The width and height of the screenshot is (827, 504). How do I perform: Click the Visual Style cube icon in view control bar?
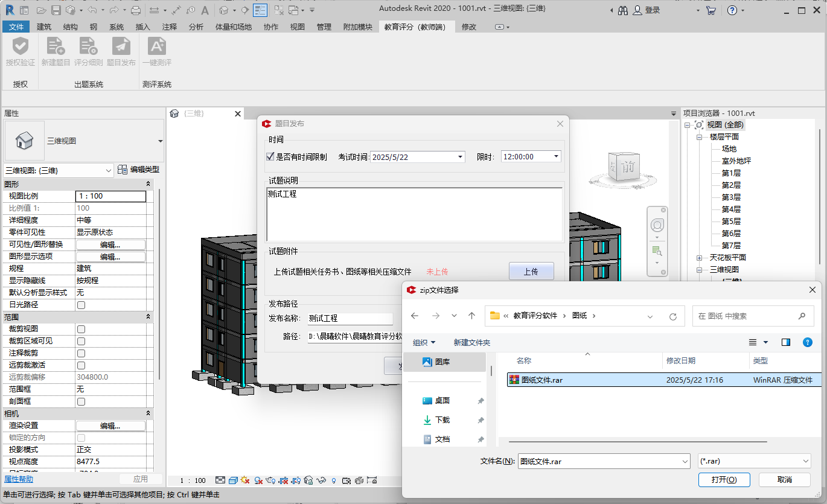point(232,480)
